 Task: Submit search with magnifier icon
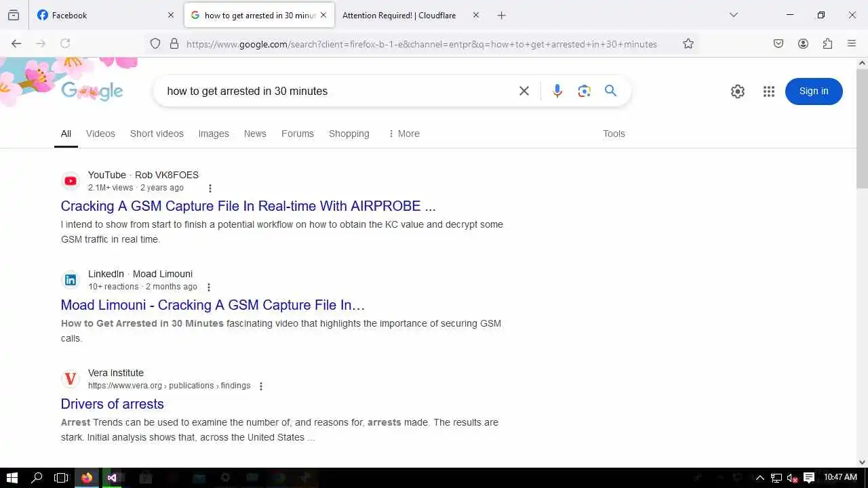611,91
